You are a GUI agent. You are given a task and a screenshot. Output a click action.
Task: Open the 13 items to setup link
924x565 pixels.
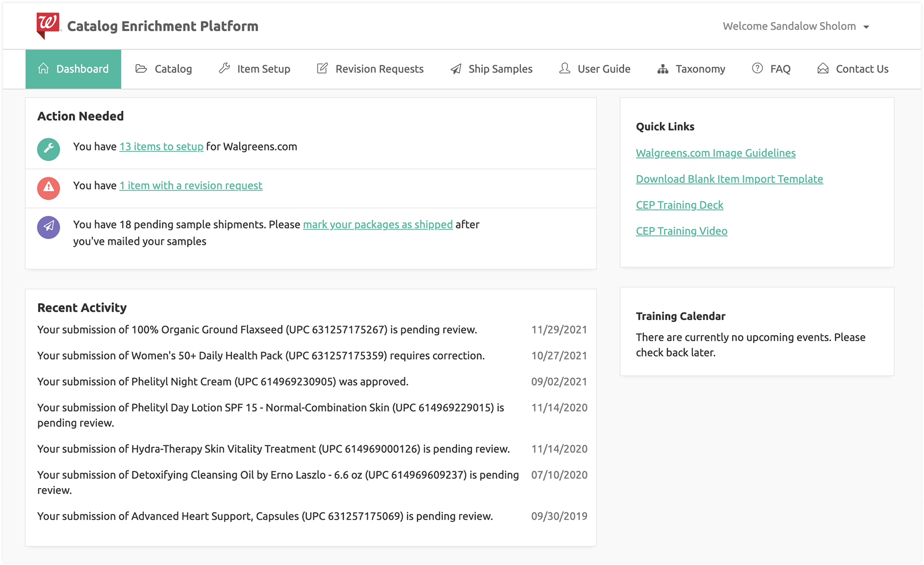pos(161,146)
